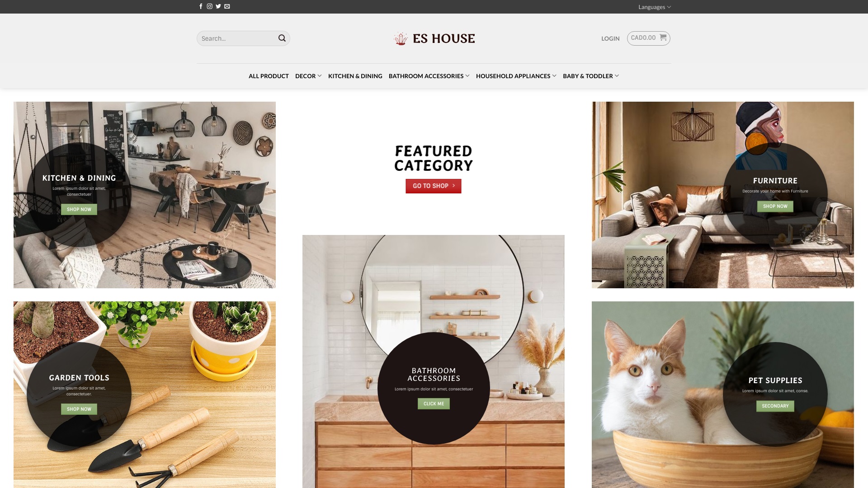Click the search magnifier icon

pos(282,38)
